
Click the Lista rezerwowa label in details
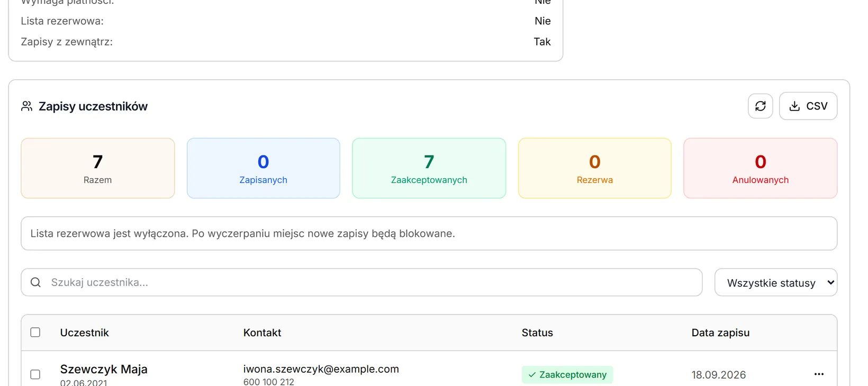click(x=62, y=21)
